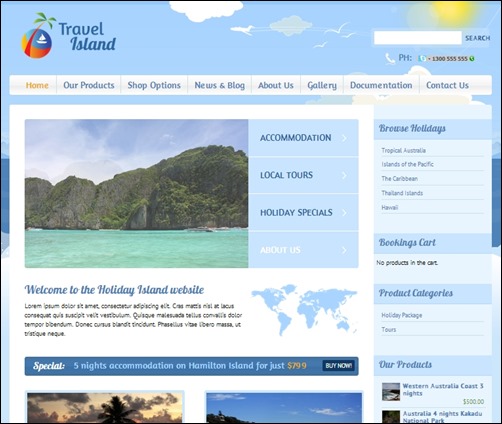Open Accommodation slide via its arrow
The height and width of the screenshot is (424, 502).
click(x=344, y=138)
